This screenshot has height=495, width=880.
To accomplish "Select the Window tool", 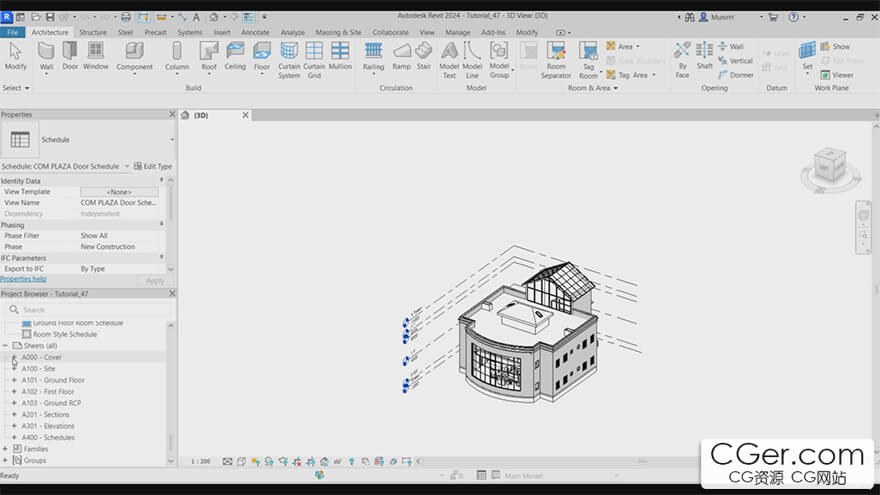I will point(95,56).
